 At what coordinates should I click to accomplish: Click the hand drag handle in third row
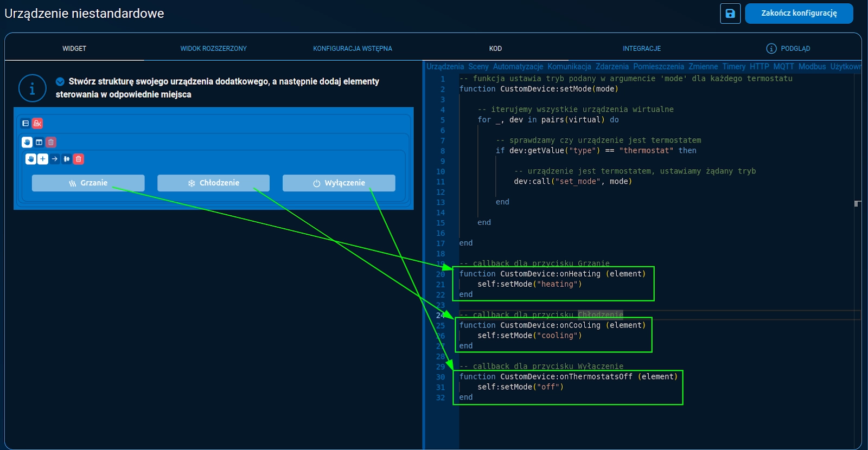coord(30,159)
